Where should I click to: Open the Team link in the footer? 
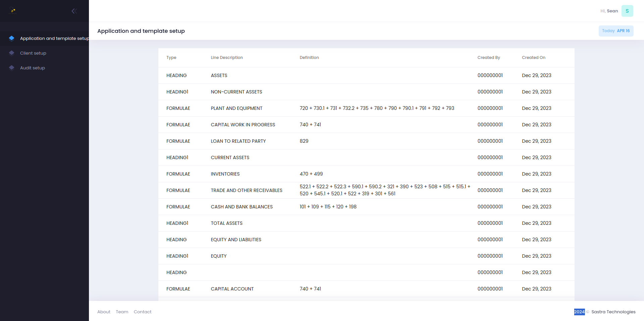point(122,312)
